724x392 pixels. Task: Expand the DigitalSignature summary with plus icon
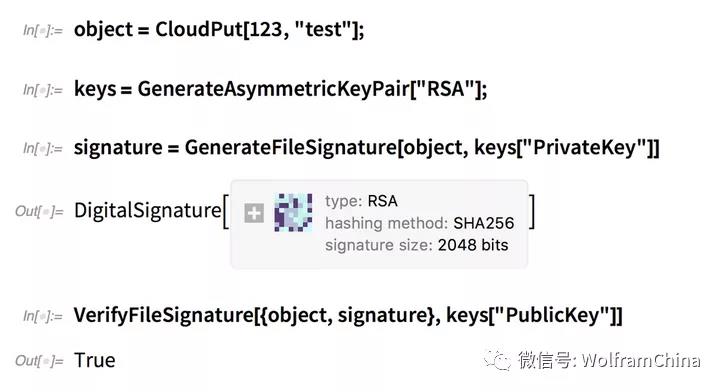point(253,213)
